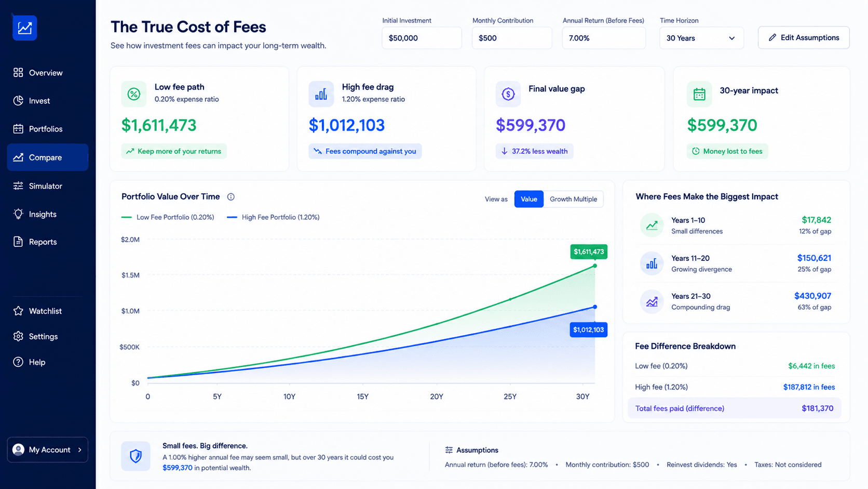The height and width of the screenshot is (489, 868).
Task: Click the dollar icon on Final value gap
Action: tap(508, 94)
